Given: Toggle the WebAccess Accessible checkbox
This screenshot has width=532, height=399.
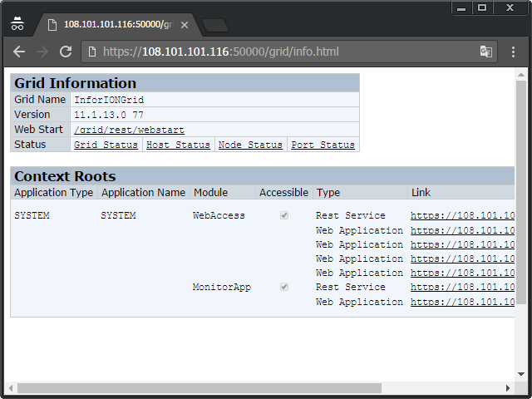Looking at the screenshot, I should [x=284, y=215].
